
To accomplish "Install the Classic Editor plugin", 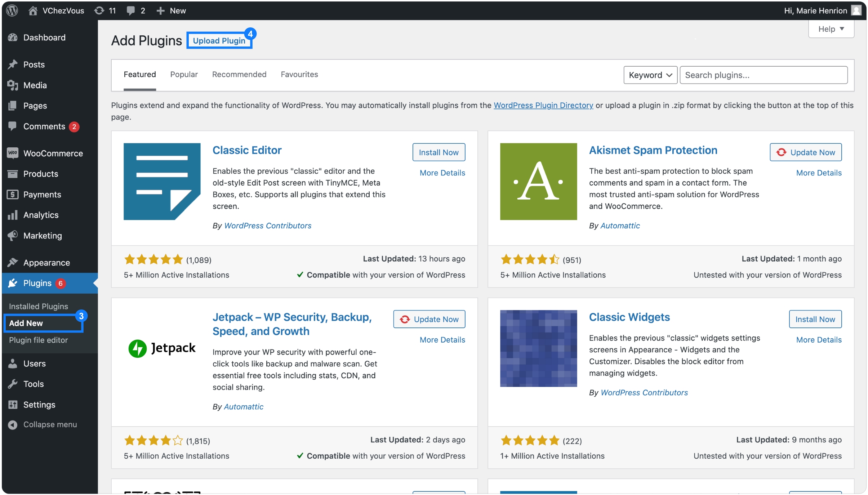I will coord(439,152).
